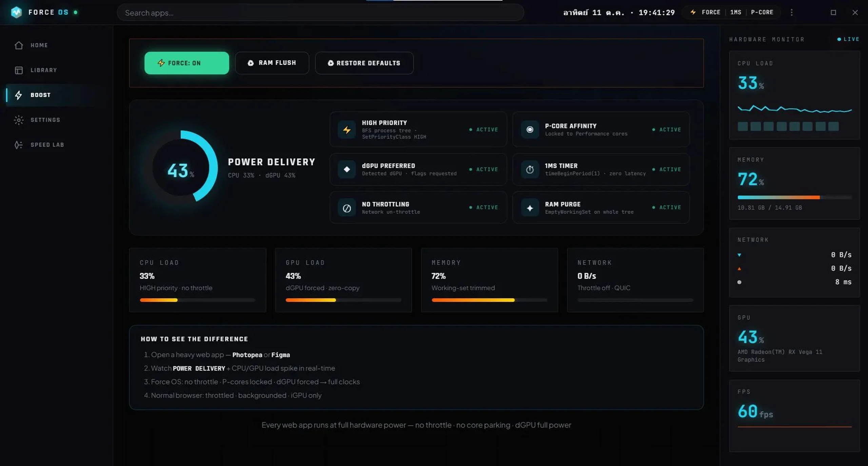Click the Force OS logo icon
Screen dimensions: 868x466
click(x=16, y=12)
